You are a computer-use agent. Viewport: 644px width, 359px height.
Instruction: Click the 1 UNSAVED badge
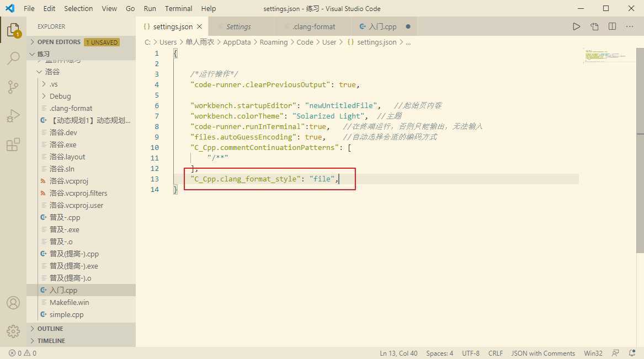click(x=102, y=42)
